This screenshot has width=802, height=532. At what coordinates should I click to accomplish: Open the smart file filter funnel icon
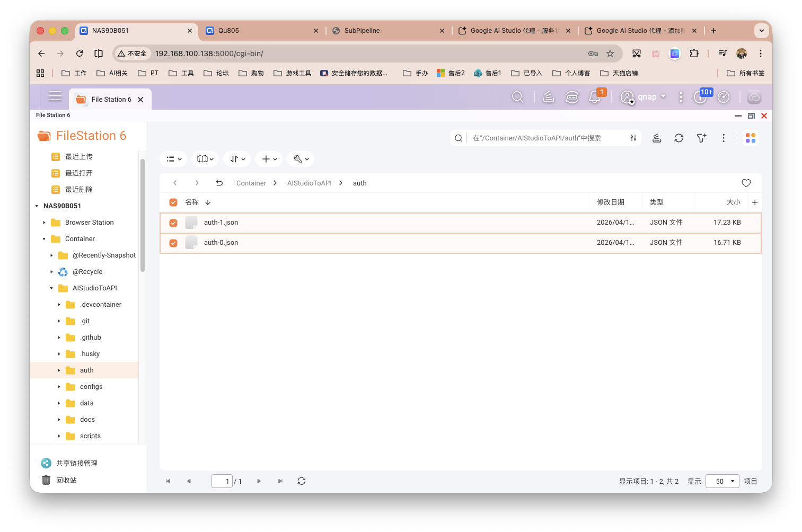click(x=701, y=138)
